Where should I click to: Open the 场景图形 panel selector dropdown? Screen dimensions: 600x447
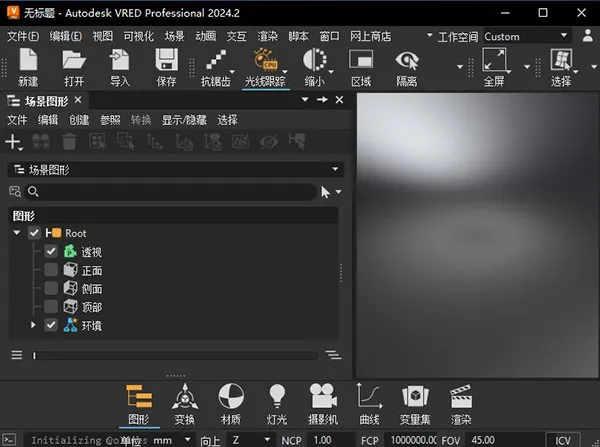pos(175,170)
